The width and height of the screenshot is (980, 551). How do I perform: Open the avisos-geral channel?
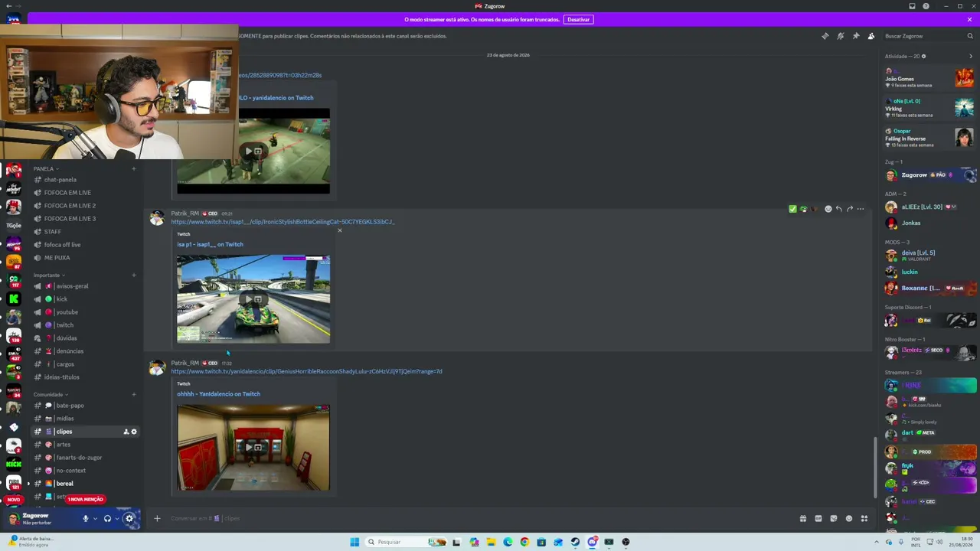(x=85, y=286)
